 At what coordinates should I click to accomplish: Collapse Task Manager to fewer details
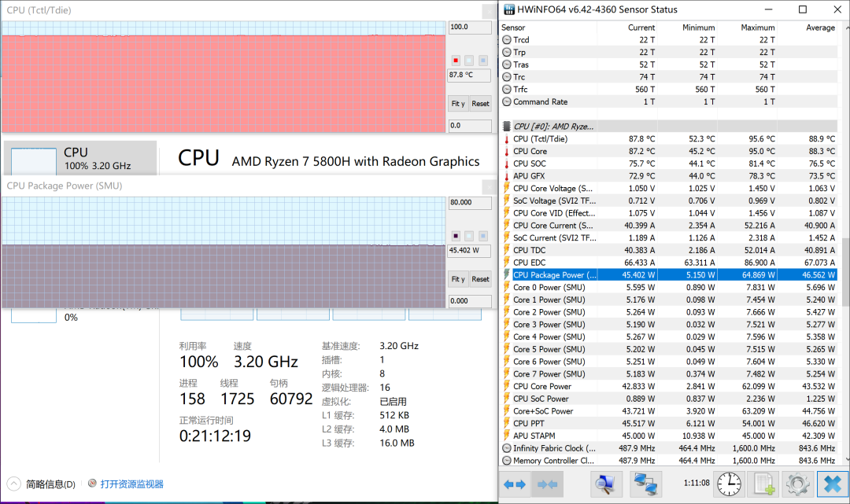tap(41, 484)
